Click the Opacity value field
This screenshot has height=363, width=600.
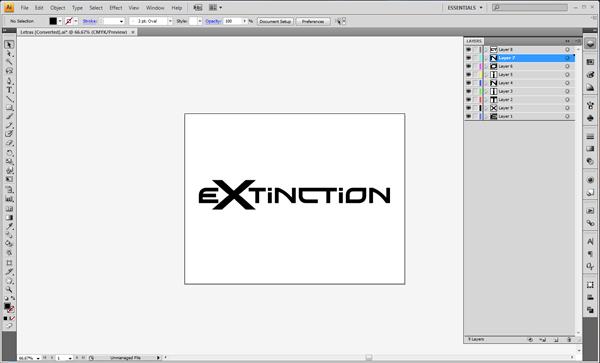pyautogui.click(x=233, y=21)
